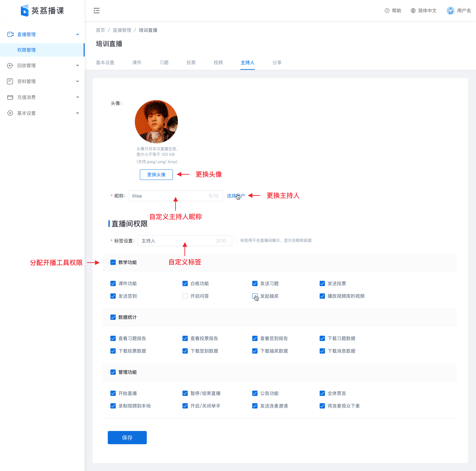
Task: Uncheck 录制视频到本地 checkbox
Action: [x=113, y=406]
